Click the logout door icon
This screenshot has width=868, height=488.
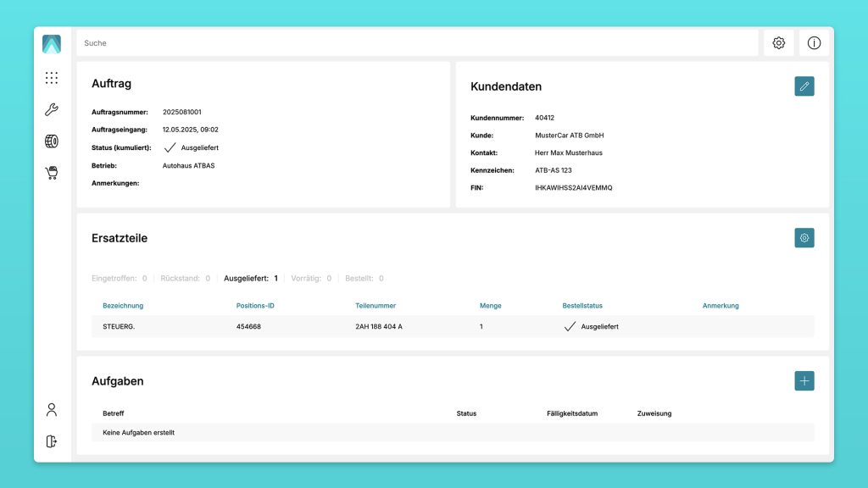coord(52,441)
